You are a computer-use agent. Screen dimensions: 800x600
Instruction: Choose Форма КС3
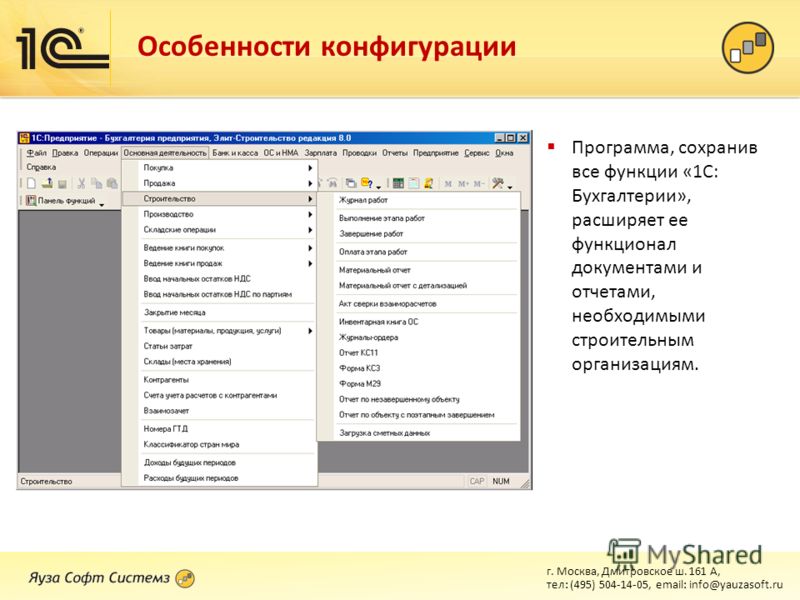359,368
